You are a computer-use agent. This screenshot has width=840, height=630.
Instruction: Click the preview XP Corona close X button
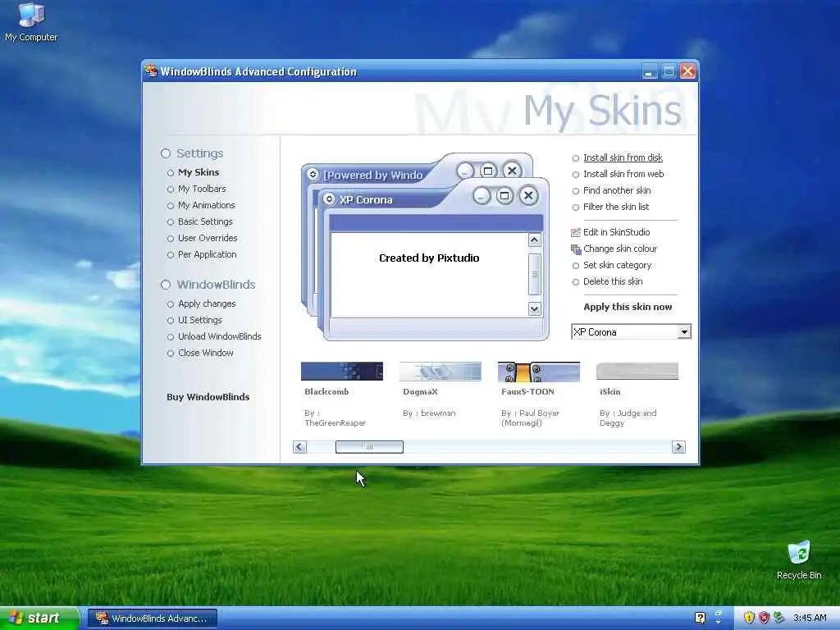point(529,196)
